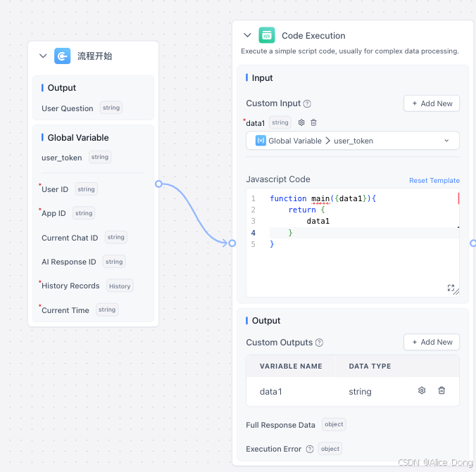Click the Code Execution title text
The image size is (476, 472).
(x=313, y=35)
